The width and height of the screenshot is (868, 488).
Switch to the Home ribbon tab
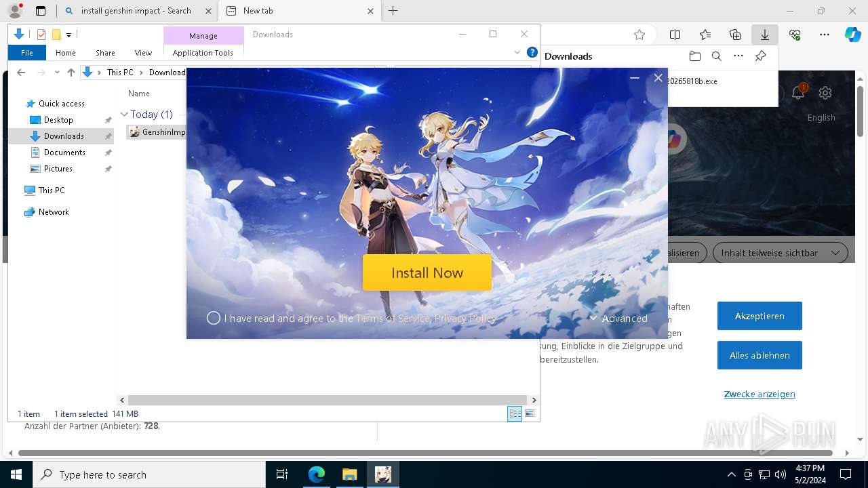[x=66, y=53]
